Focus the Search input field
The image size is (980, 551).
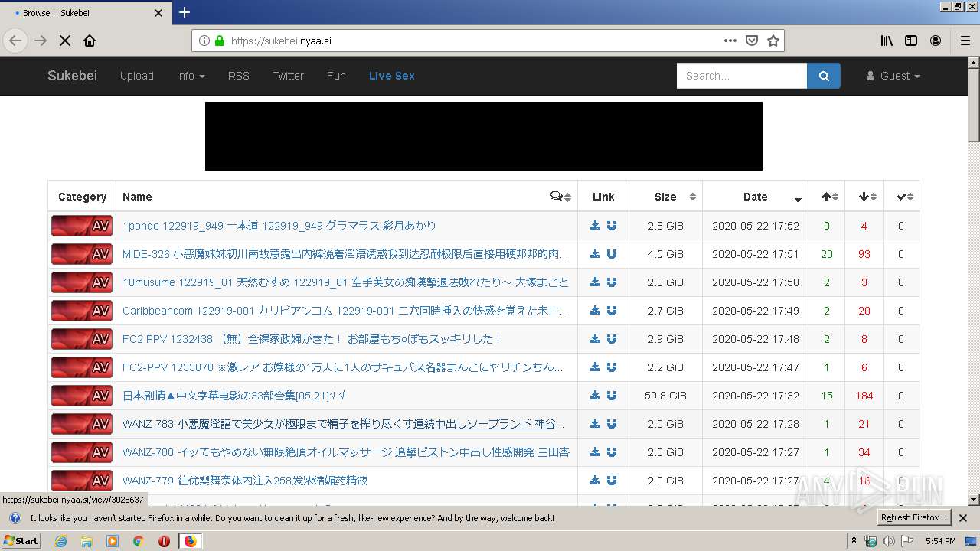(742, 76)
